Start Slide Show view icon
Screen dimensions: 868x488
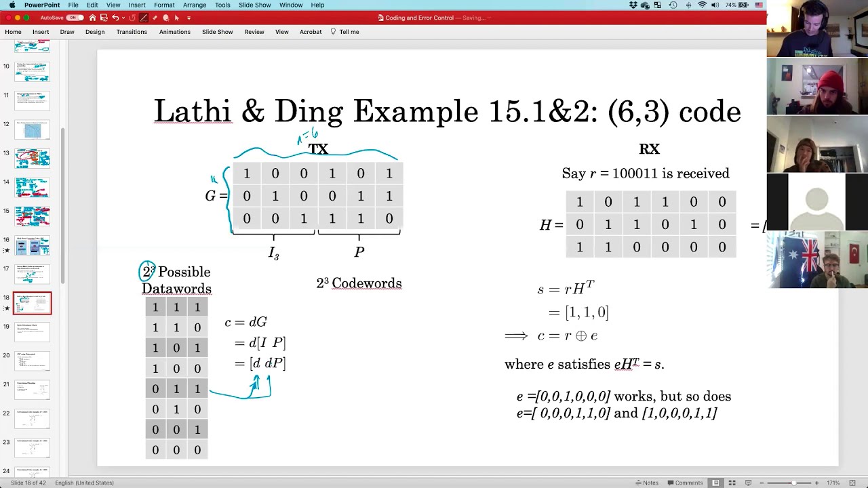point(748,483)
